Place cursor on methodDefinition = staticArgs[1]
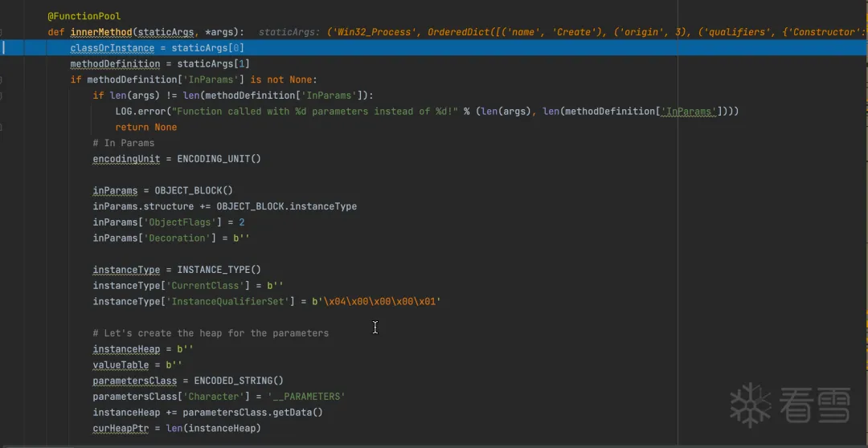 click(x=160, y=63)
